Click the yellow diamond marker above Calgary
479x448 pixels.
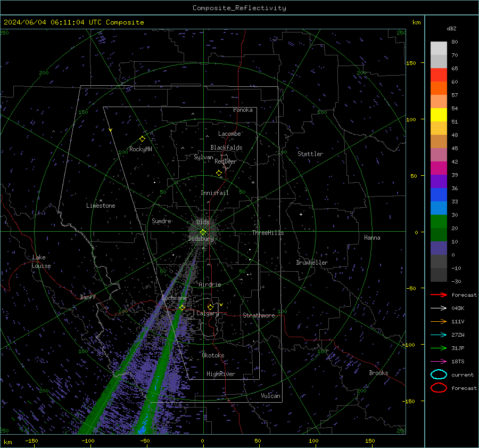(210, 307)
